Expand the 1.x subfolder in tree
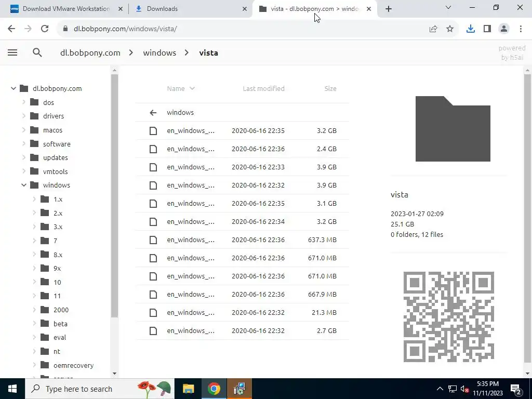This screenshot has width=532, height=399. coord(34,199)
